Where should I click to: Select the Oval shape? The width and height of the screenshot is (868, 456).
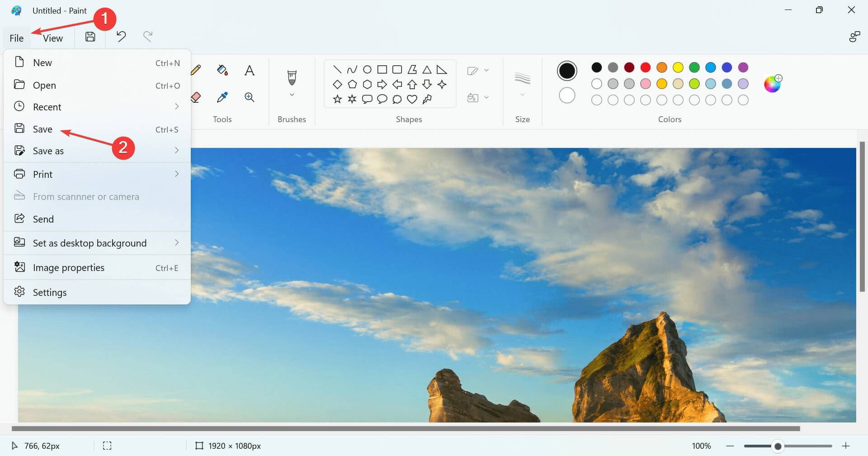[x=367, y=69]
